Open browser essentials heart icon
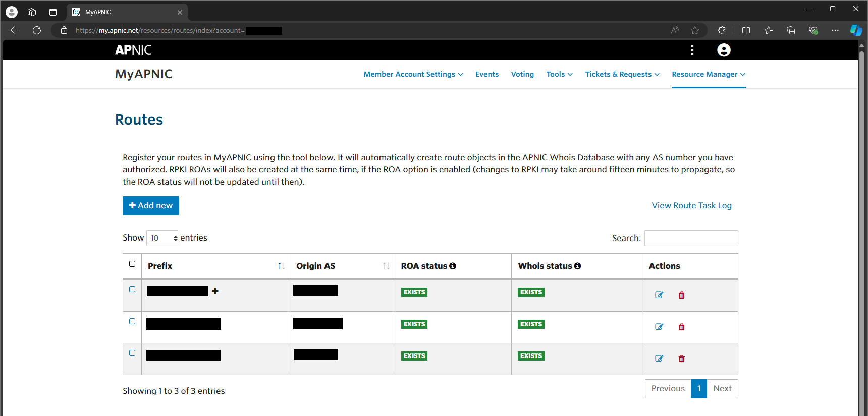The height and width of the screenshot is (416, 868). click(x=813, y=30)
